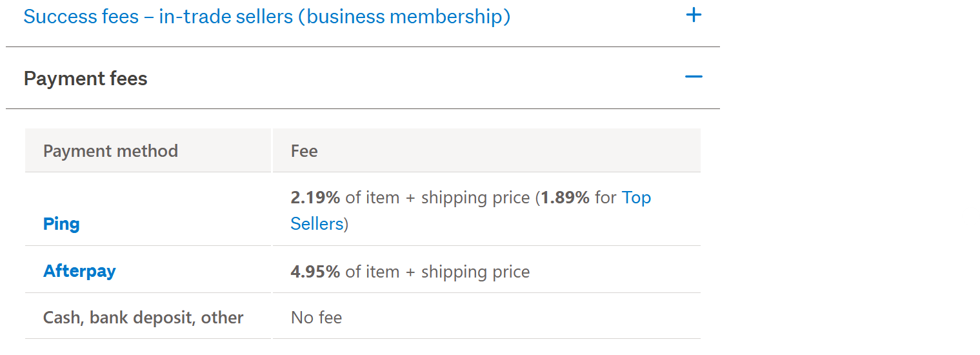The width and height of the screenshot is (980, 355).
Task: Open the Ping payment method link
Action: (61, 224)
